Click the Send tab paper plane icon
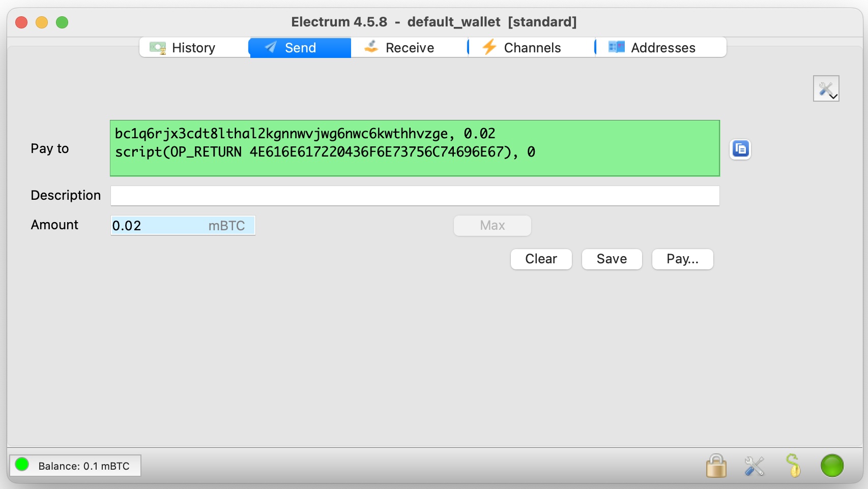The height and width of the screenshot is (489, 868). (271, 47)
